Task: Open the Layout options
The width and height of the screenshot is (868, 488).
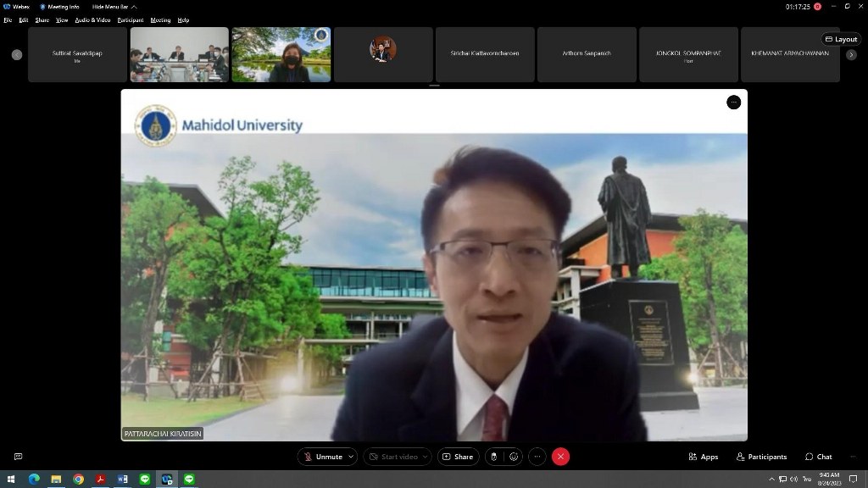Action: (x=841, y=39)
